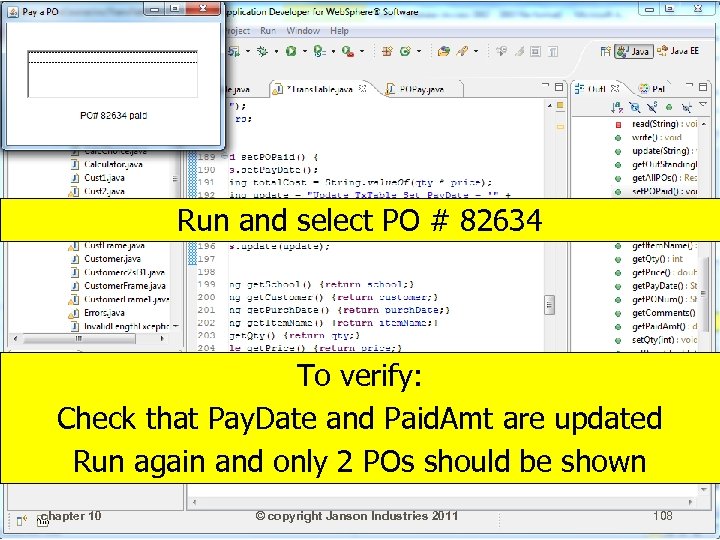Click the Run Last Tool coverage icon

tap(319, 51)
